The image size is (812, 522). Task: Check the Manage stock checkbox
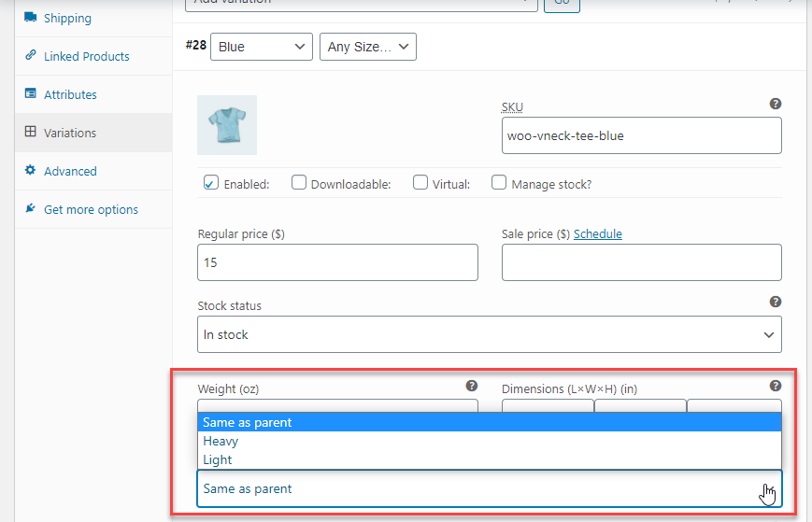pyautogui.click(x=499, y=182)
